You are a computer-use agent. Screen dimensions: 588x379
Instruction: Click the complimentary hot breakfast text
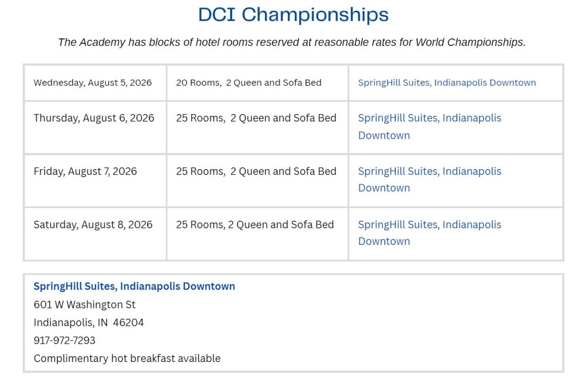click(127, 358)
